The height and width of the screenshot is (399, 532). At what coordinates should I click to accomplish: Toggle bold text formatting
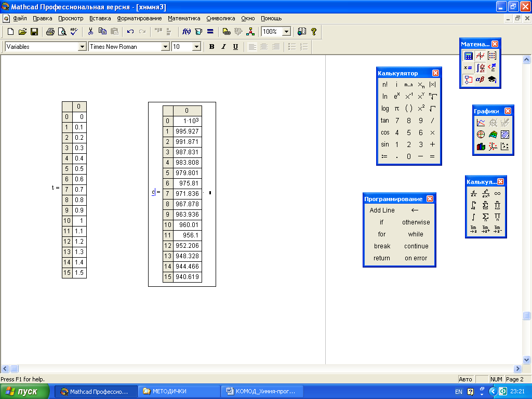click(x=211, y=47)
